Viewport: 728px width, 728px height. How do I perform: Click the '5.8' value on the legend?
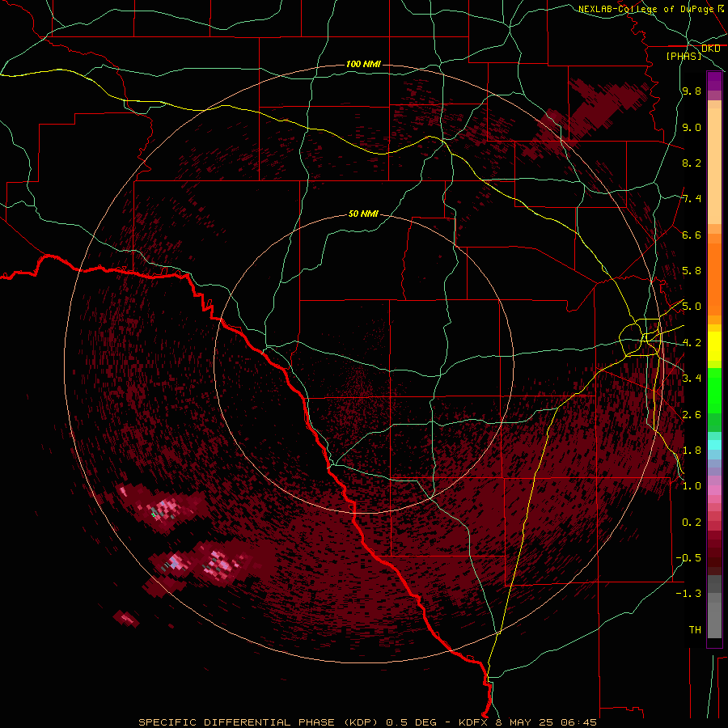(x=692, y=271)
